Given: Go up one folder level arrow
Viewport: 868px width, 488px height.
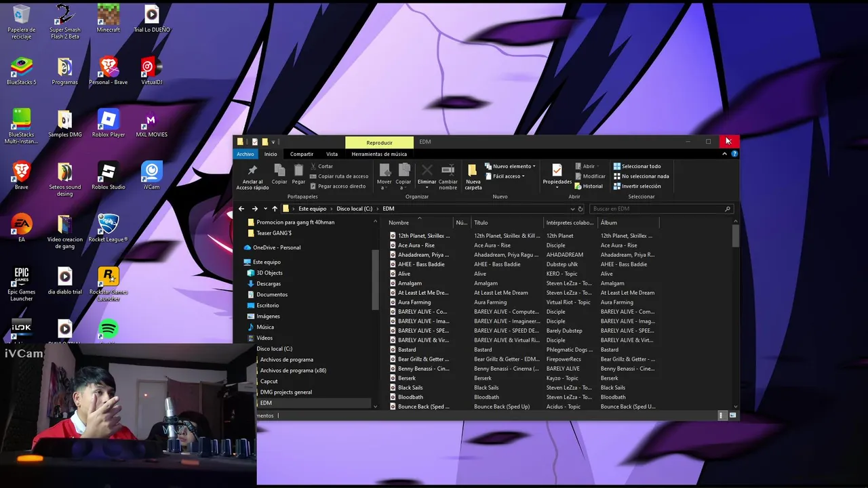Looking at the screenshot, I should (x=275, y=209).
